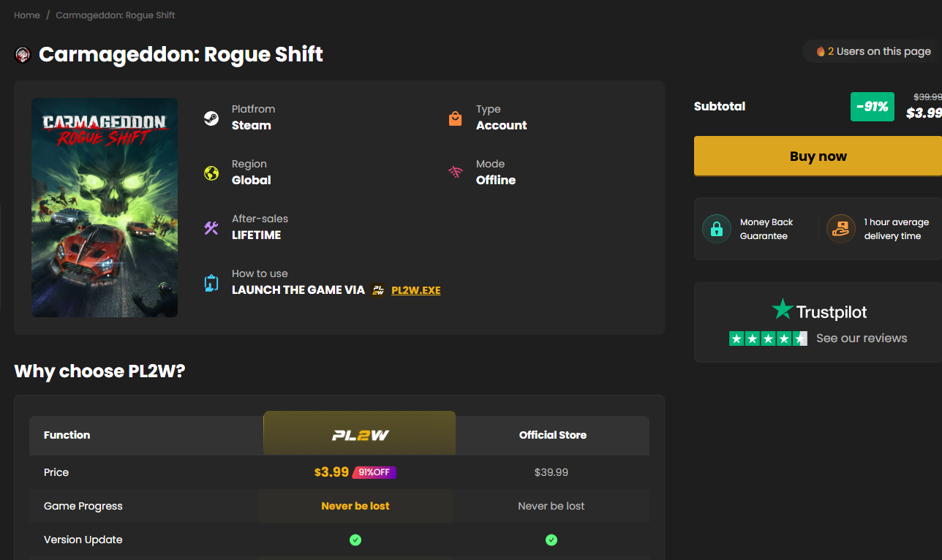Click the Trustpilot star logo

(x=783, y=309)
